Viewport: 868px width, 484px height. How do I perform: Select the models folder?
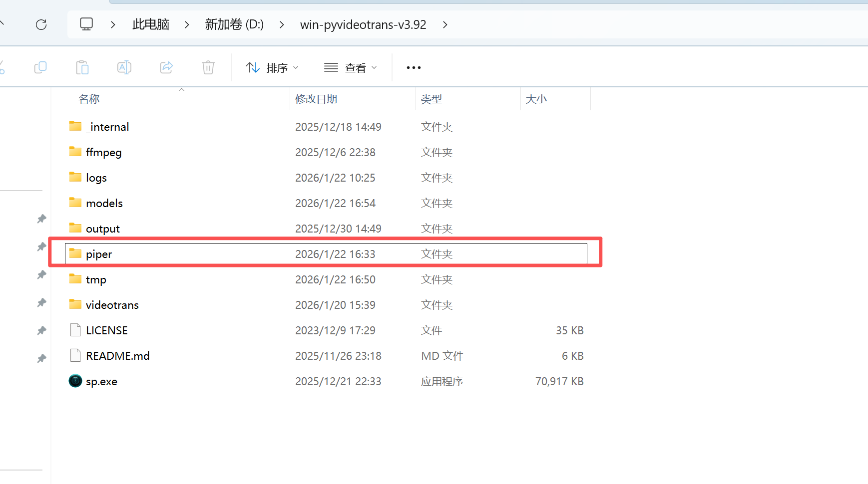tap(104, 203)
